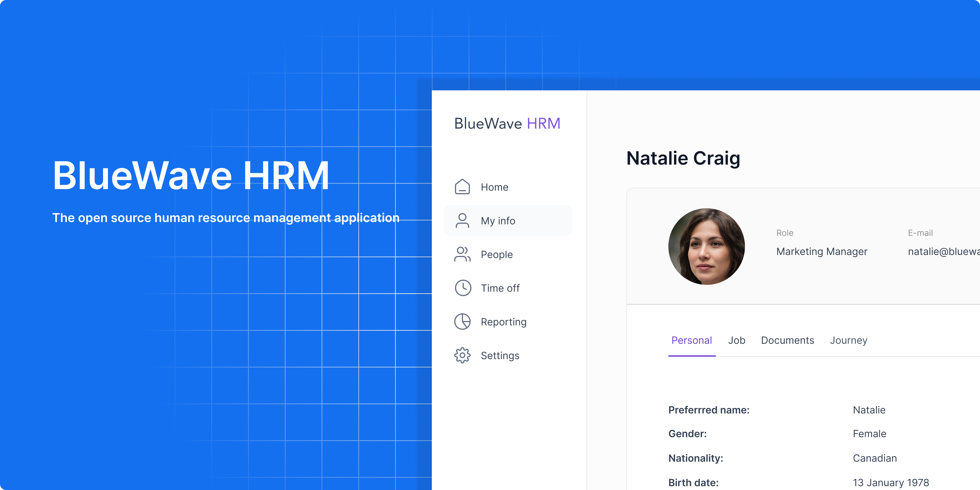Click the Reporting pie chart icon
The image size is (980, 490).
462,322
